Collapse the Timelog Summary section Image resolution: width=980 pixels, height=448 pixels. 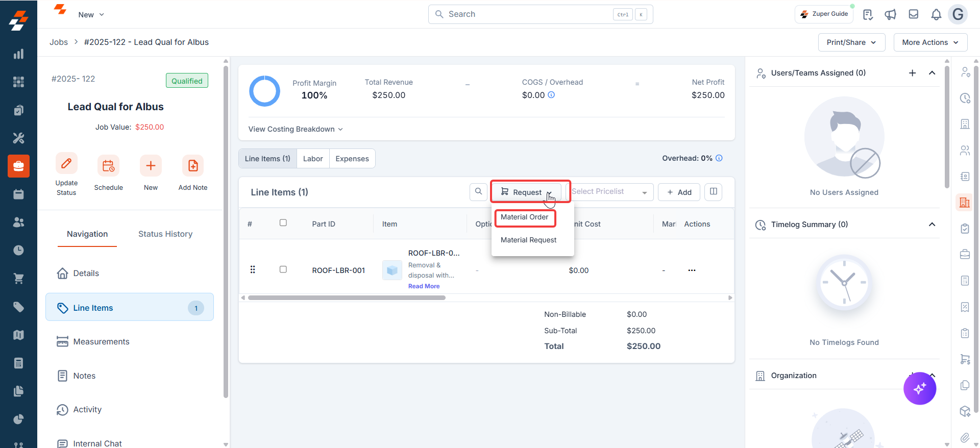(932, 225)
